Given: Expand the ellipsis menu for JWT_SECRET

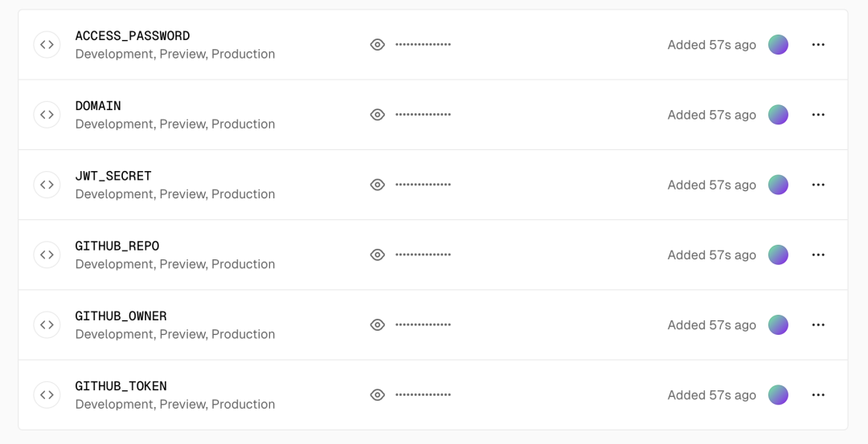Looking at the screenshot, I should tap(818, 185).
